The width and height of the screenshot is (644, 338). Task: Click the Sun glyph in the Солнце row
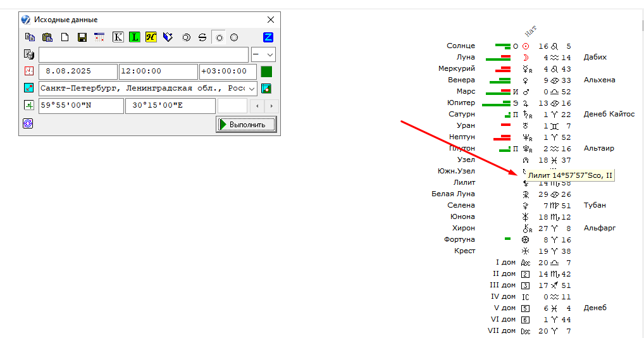click(x=526, y=46)
